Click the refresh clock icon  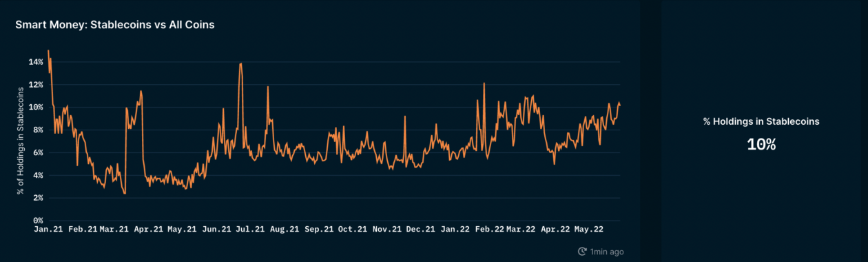pyautogui.click(x=582, y=252)
